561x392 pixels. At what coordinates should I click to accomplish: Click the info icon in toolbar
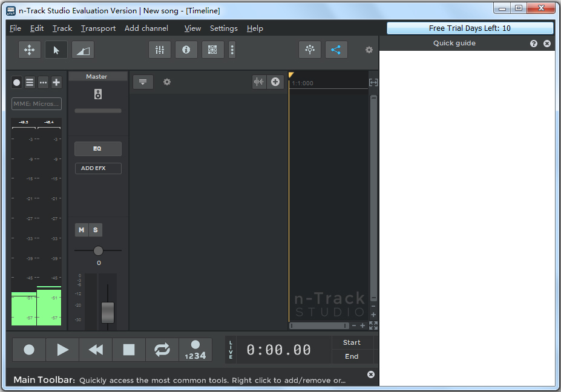coord(186,50)
